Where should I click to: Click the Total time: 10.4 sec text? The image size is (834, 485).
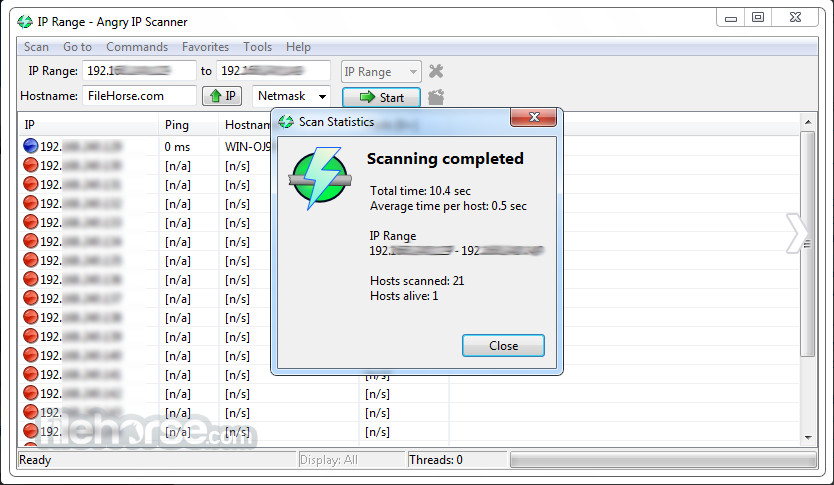[420, 191]
